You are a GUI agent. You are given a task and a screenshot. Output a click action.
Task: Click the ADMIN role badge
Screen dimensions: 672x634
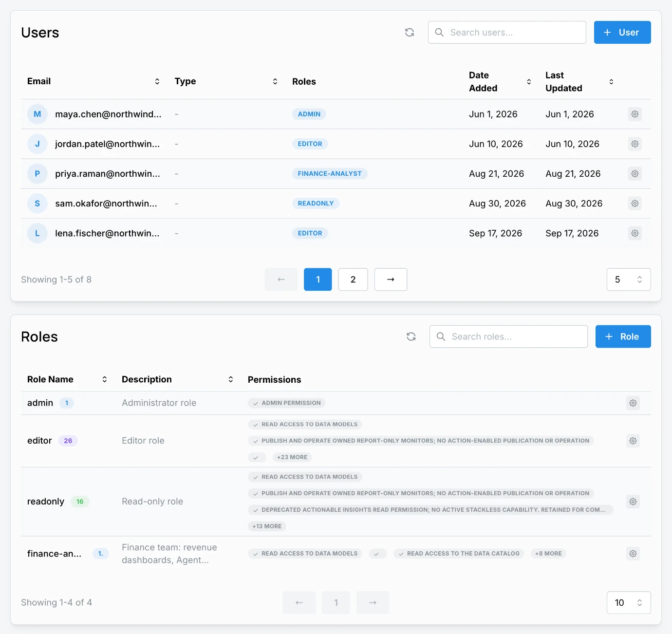tap(309, 114)
